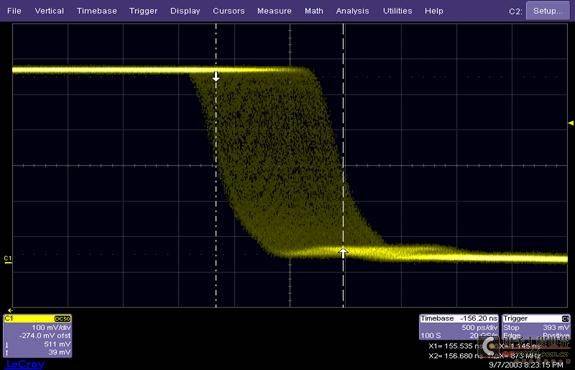Click the C1 ground level marker on left edge
Viewport: 575px width, 370px height.
[x=8, y=259]
